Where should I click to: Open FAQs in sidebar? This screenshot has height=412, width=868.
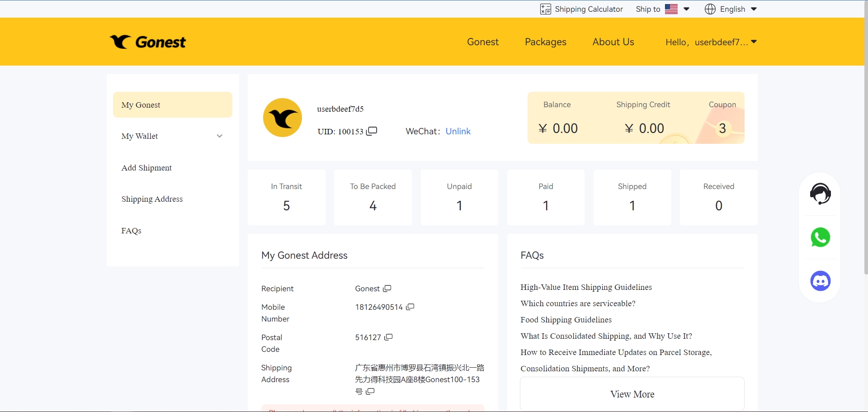pos(131,231)
